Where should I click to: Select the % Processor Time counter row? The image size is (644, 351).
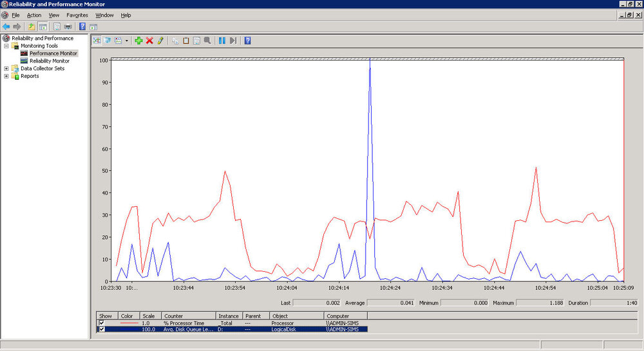point(232,323)
